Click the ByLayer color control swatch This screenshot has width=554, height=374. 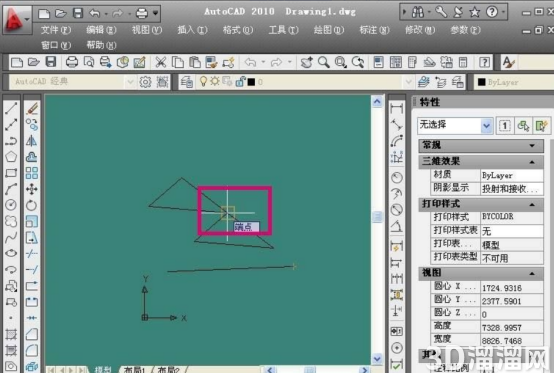point(481,82)
